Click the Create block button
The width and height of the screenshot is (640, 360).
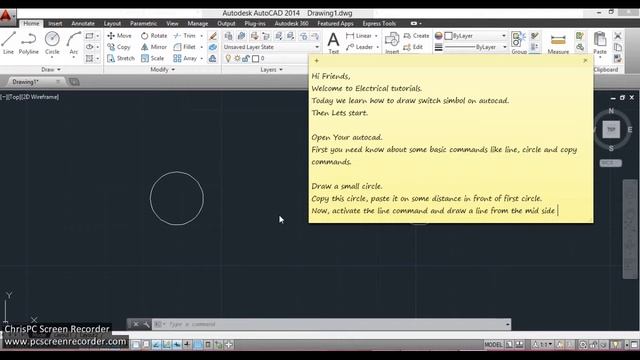click(416, 36)
